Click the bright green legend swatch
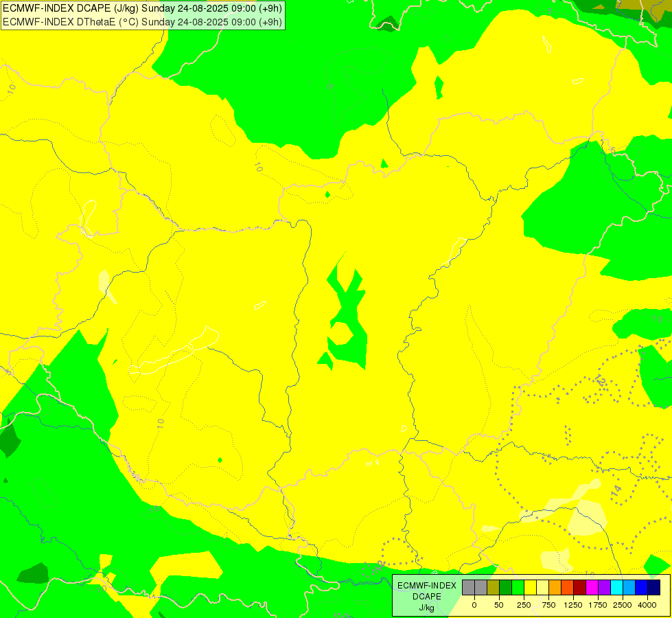Image resolution: width=672 pixels, height=618 pixels. point(518,588)
